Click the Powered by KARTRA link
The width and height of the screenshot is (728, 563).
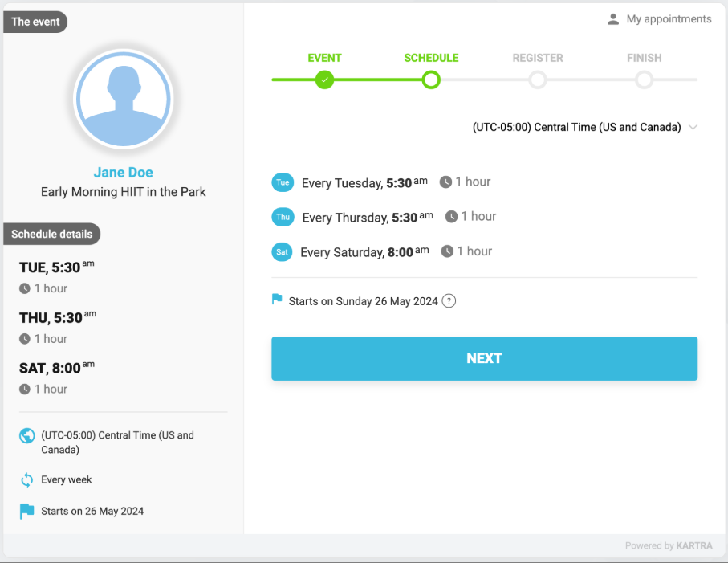669,545
